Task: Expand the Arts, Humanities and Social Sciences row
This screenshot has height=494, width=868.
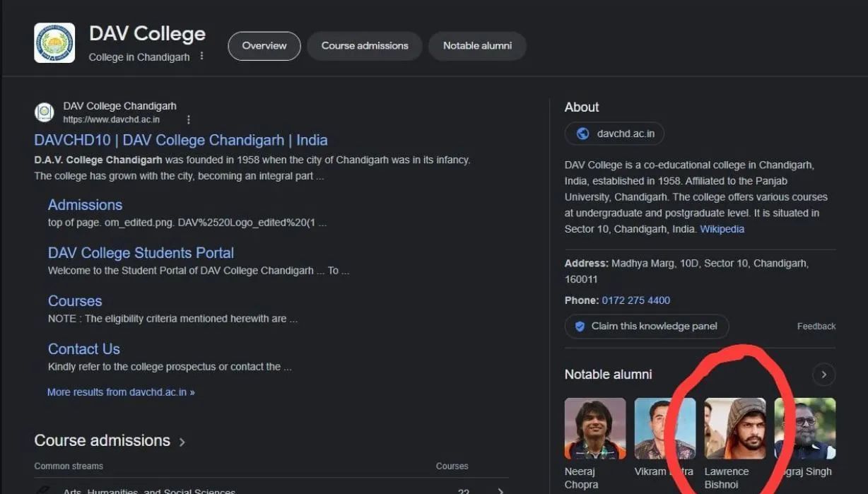Action: tap(500, 490)
